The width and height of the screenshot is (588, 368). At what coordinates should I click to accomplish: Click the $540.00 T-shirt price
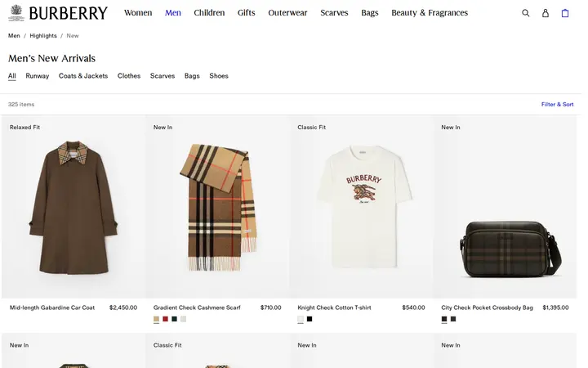tap(413, 307)
